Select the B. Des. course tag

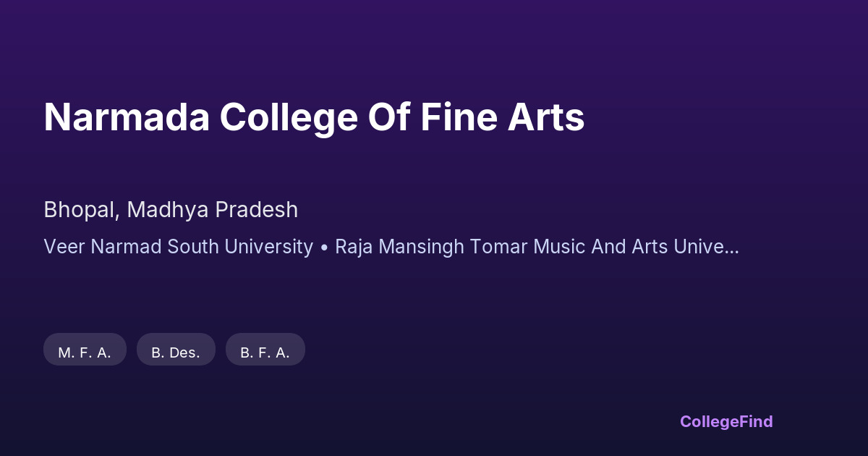pyautogui.click(x=176, y=352)
